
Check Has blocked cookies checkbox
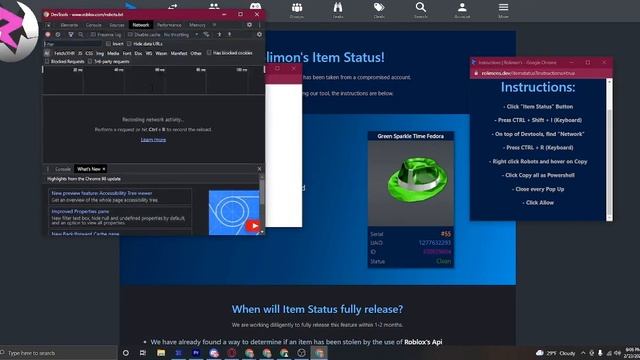(209, 53)
